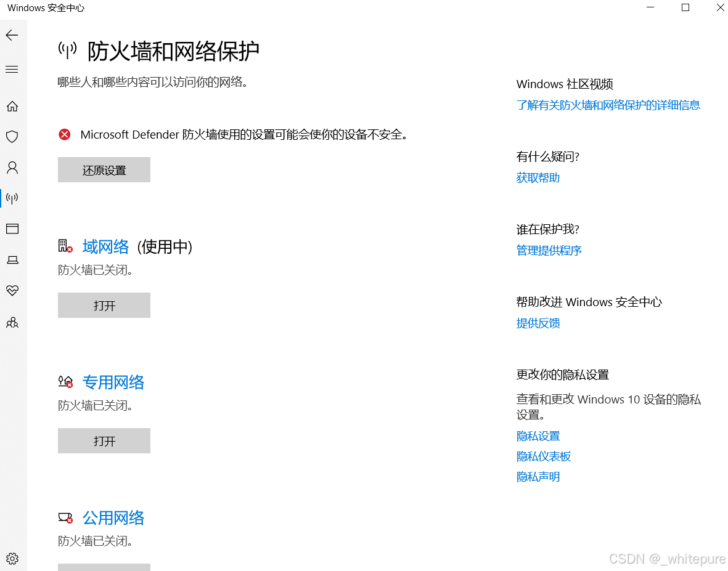Open the 隐私仪表板 link
This screenshot has width=728, height=571.
544,456
